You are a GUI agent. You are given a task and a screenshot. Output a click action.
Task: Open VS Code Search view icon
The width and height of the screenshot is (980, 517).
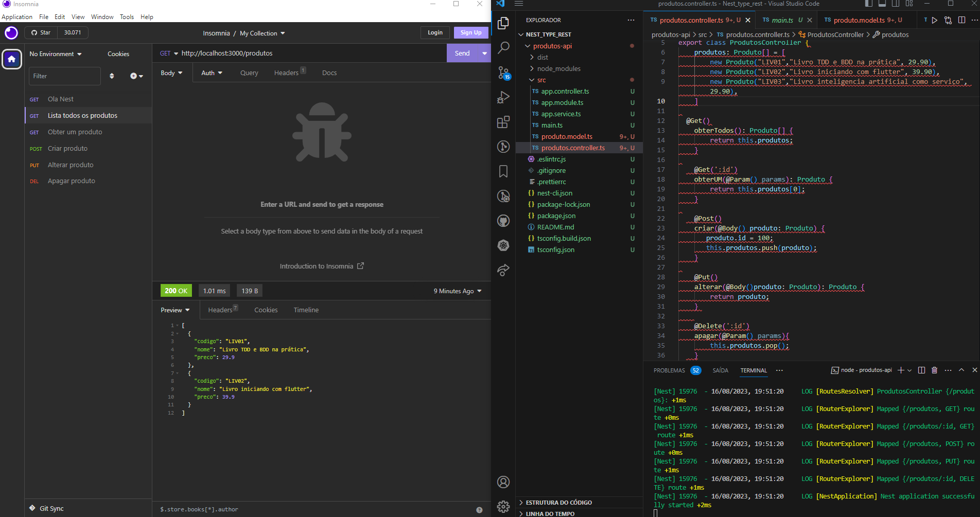(x=503, y=48)
